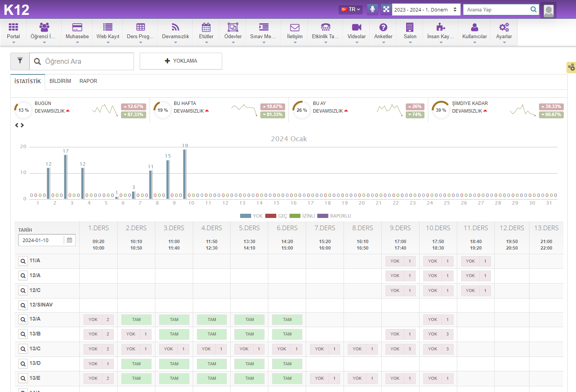
Task: Click the search magnifier in Arama Yap
Action: point(533,10)
